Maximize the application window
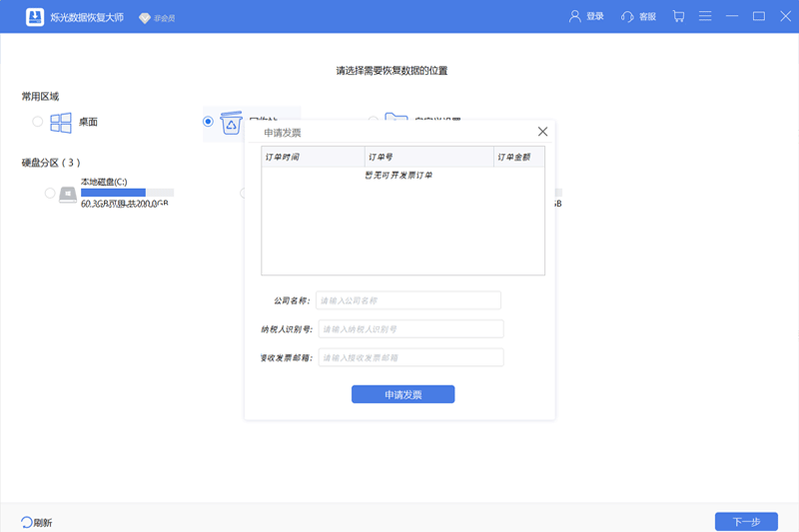 point(759,16)
